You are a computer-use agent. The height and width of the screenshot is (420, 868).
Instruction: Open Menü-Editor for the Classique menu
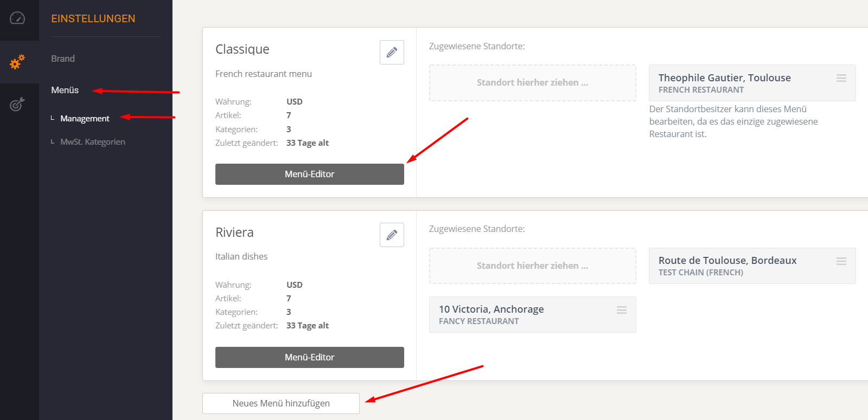(x=310, y=174)
